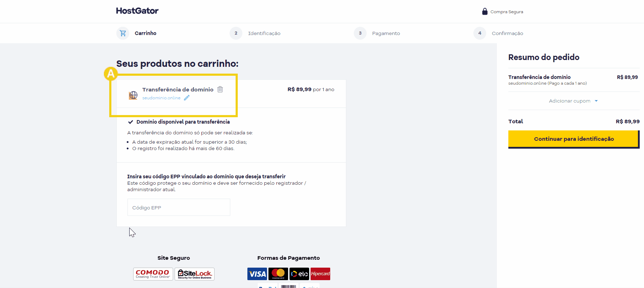Edit domain name with pencil icon
644x288 pixels.
[x=187, y=98]
